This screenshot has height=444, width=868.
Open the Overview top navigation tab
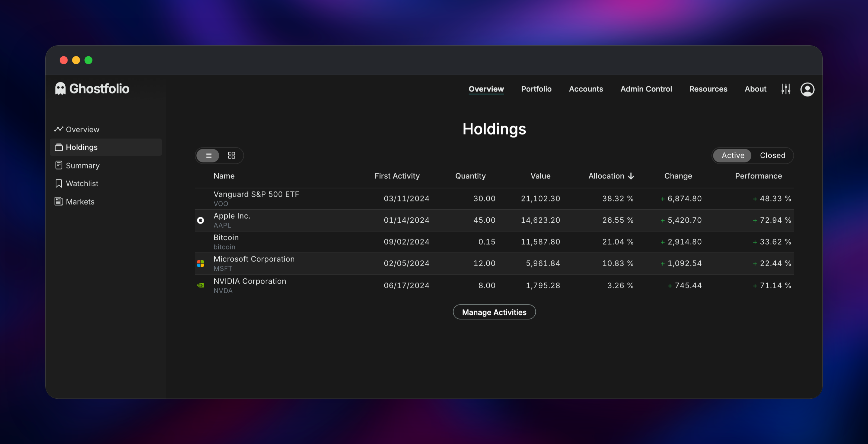pyautogui.click(x=486, y=89)
